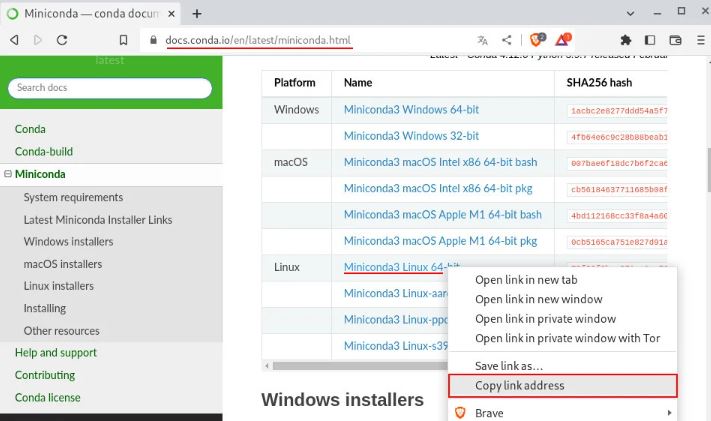
Task: Download Miniconda3 macOS Intel x86 64-bit bash
Action: click(440, 162)
